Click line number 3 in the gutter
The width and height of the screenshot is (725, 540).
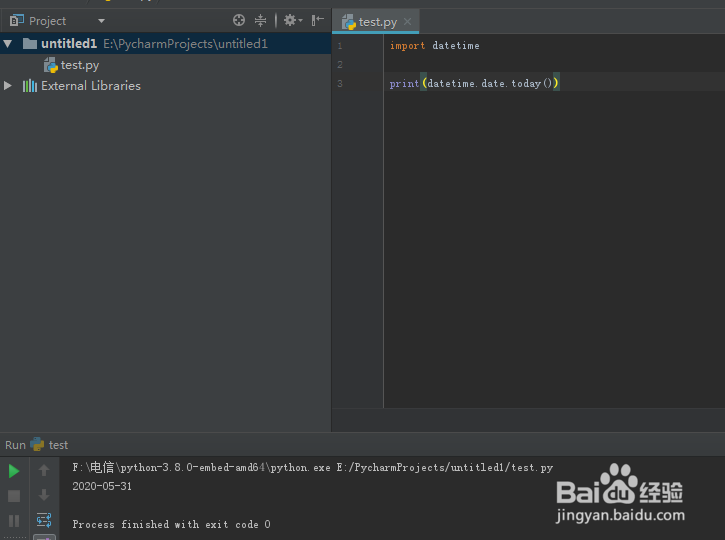(x=340, y=84)
